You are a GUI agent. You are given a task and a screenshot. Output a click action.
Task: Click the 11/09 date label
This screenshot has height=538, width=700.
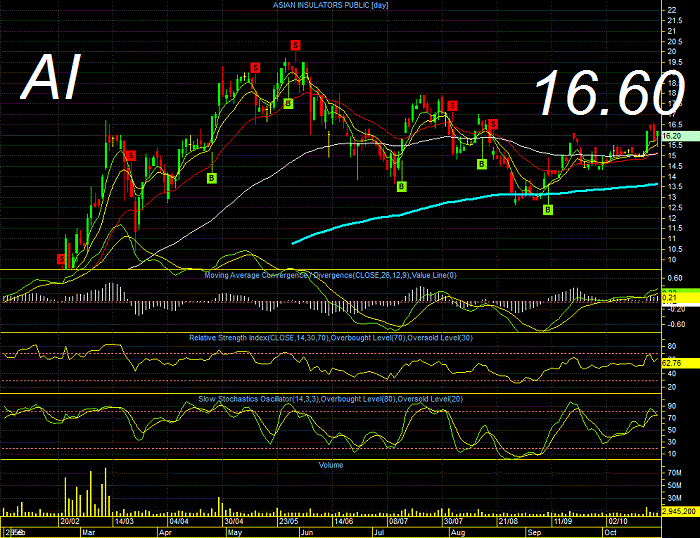pyautogui.click(x=563, y=521)
